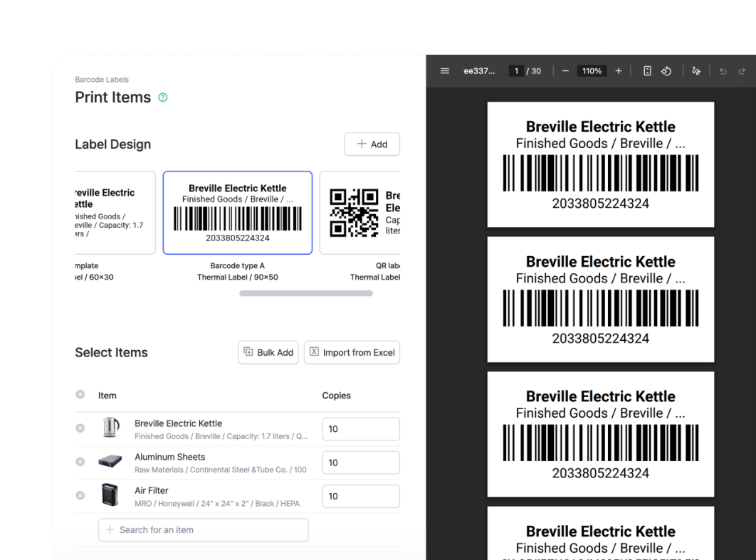The height and width of the screenshot is (560, 756).
Task: Zoom out with the minus icon
Action: tap(565, 71)
